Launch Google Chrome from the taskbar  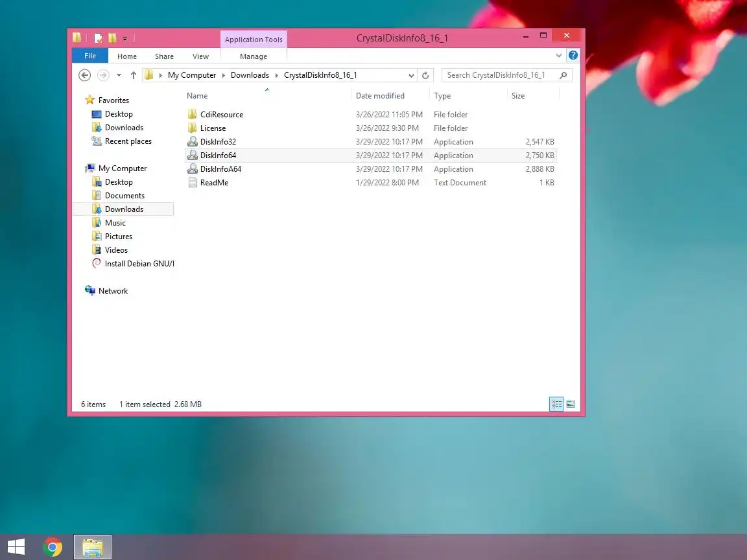pyautogui.click(x=53, y=547)
